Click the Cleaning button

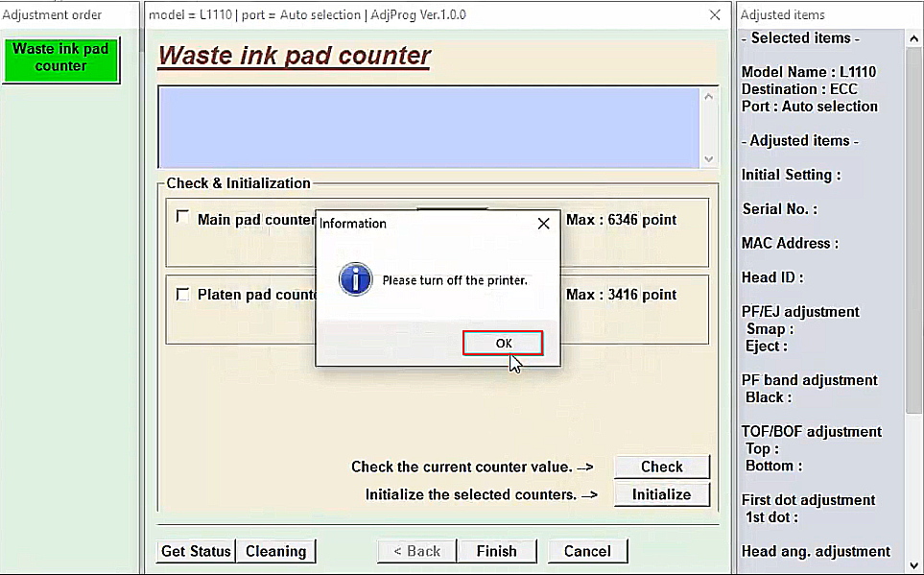click(275, 551)
